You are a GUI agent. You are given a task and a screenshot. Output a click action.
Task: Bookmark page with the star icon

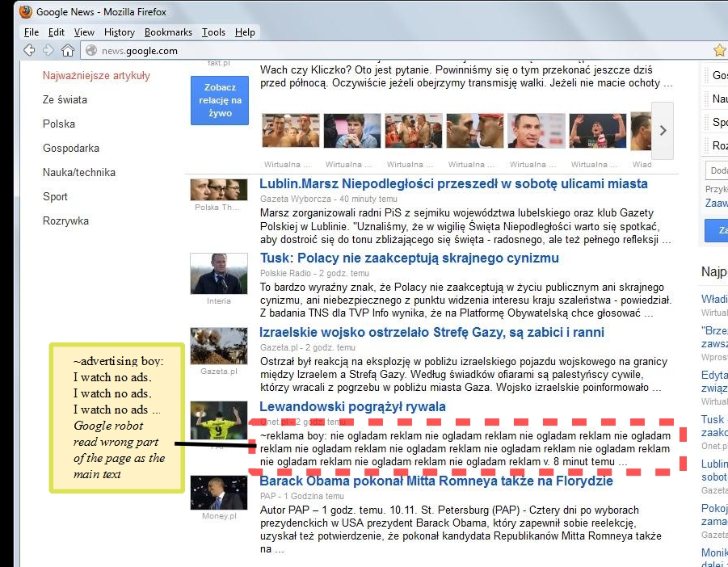(x=719, y=50)
